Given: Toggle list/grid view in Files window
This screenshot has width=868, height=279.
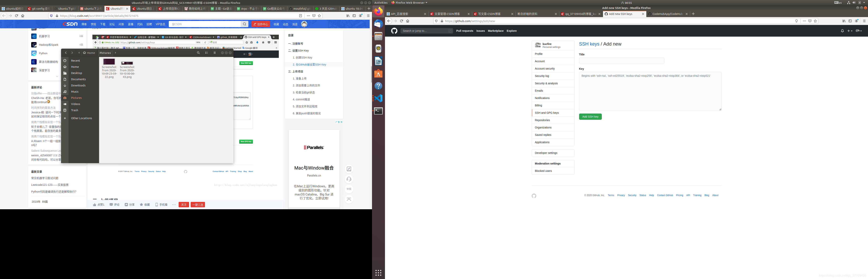Looking at the screenshot, I should pos(207,53).
